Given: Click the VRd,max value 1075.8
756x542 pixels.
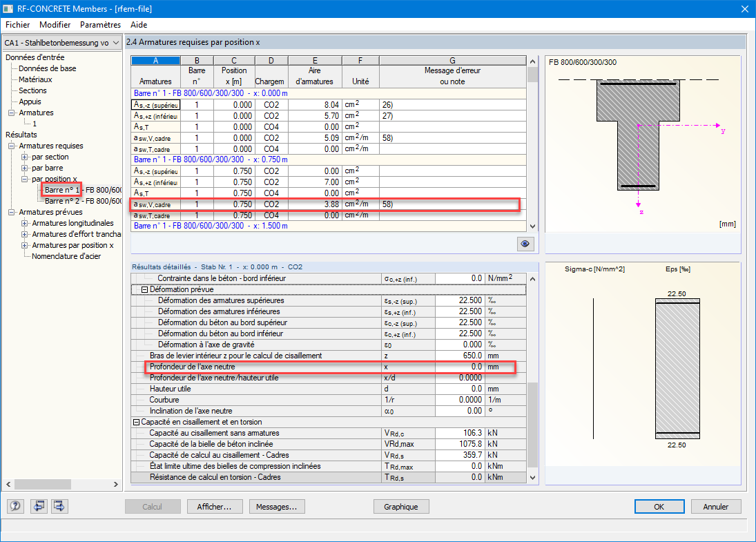Looking at the screenshot, I should [460, 444].
